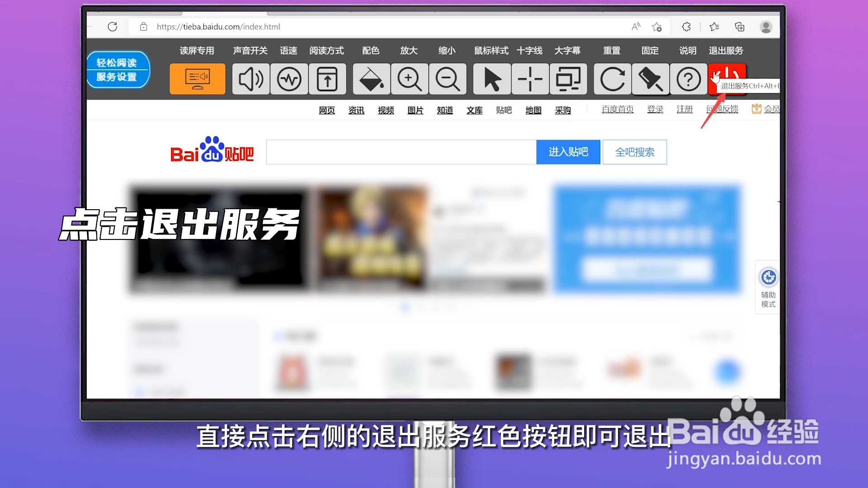Open the 文库 navigation link
Image resolution: width=868 pixels, height=488 pixels.
[x=475, y=110]
